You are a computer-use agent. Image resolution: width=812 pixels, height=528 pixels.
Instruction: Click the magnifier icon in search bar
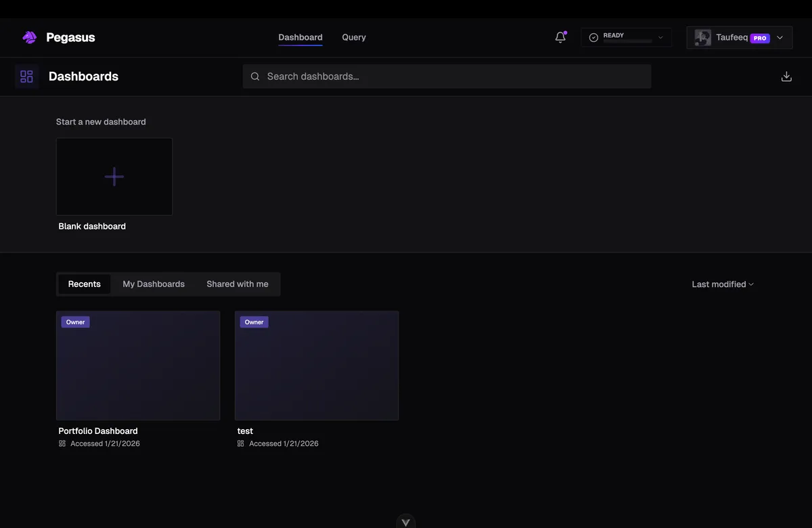255,76
